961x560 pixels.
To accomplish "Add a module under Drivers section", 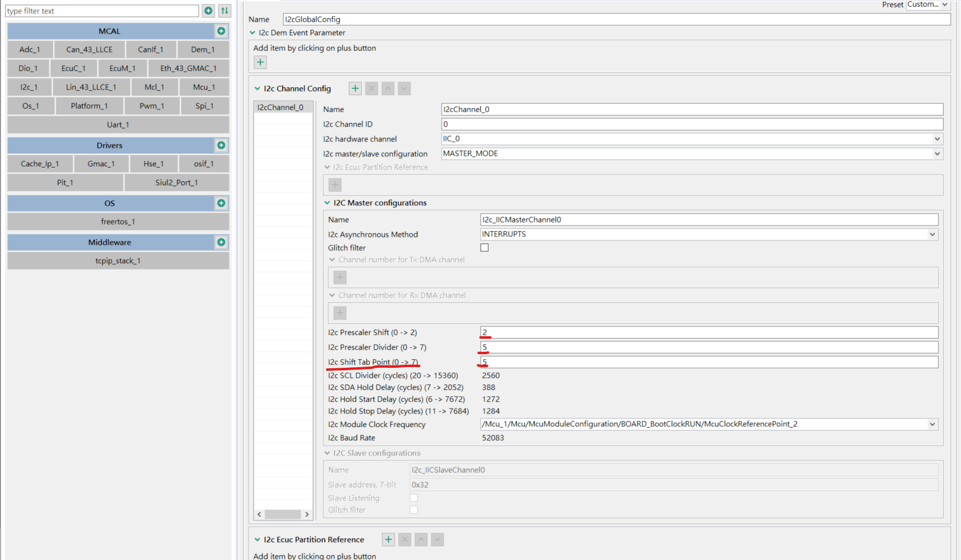I will pyautogui.click(x=221, y=145).
